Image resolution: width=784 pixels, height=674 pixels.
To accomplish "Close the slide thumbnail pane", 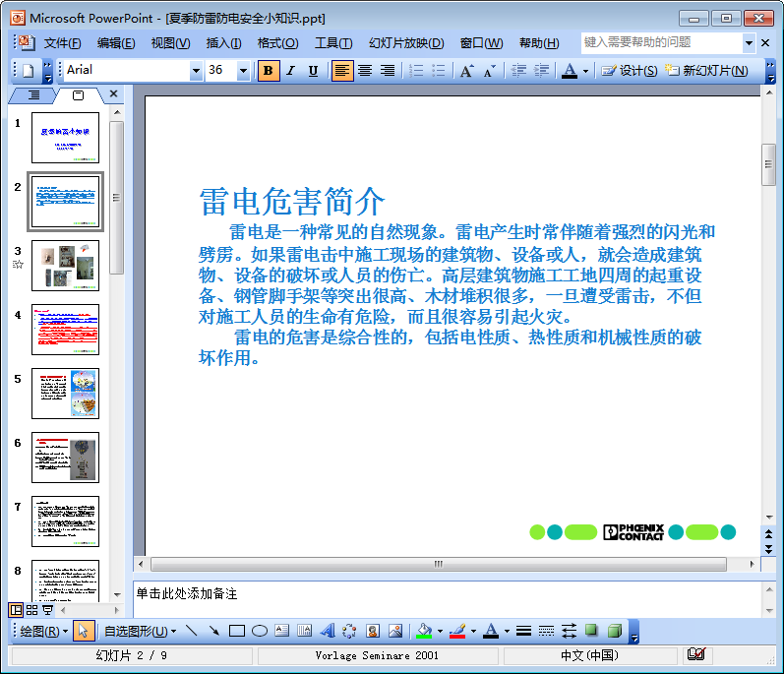I will tap(113, 93).
